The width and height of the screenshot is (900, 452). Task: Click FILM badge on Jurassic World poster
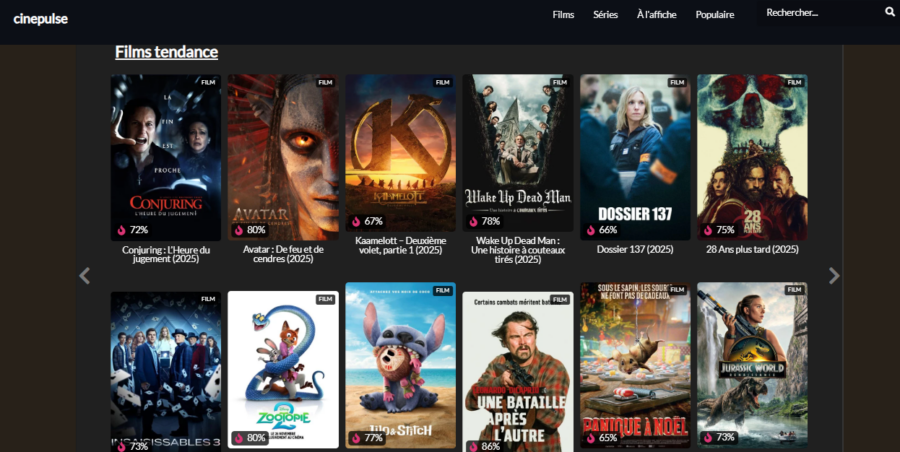pos(794,290)
